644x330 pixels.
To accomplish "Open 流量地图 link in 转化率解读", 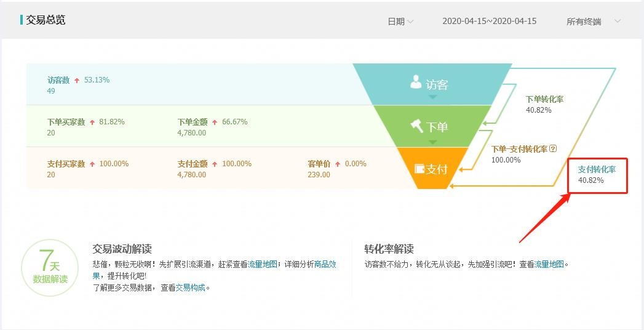I will tap(549, 264).
